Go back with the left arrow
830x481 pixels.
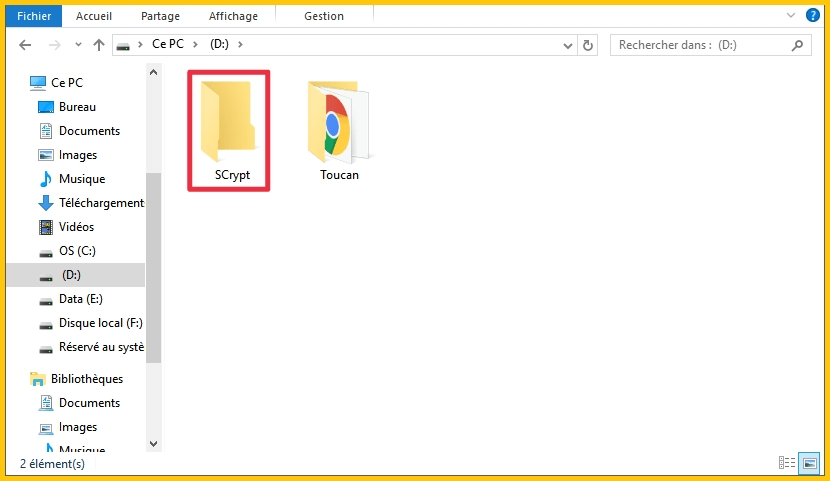pyautogui.click(x=25, y=45)
